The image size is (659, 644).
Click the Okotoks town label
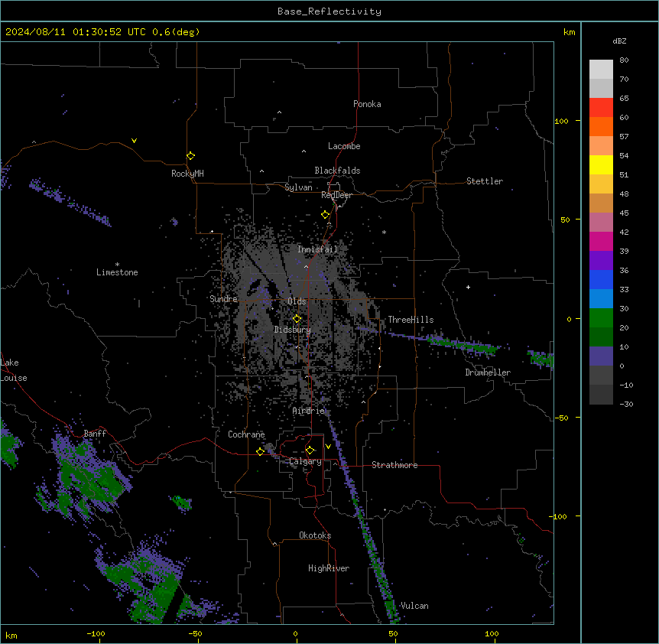[315, 535]
